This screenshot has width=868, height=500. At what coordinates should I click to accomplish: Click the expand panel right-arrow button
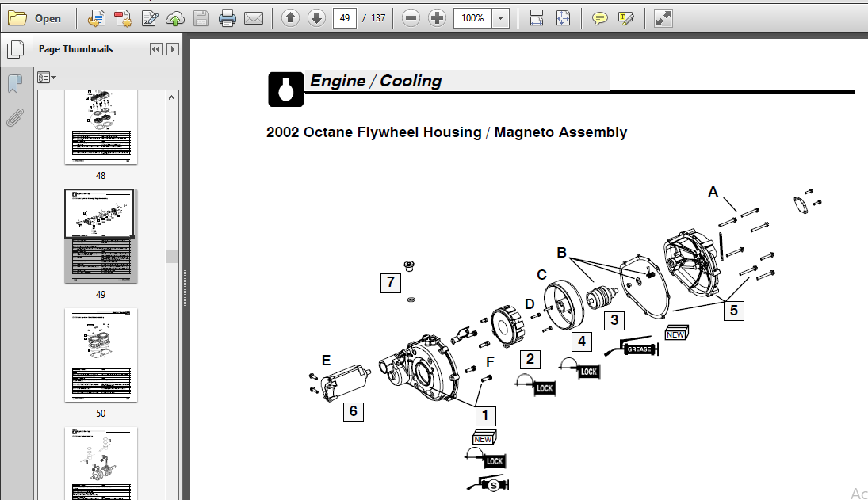coord(173,49)
